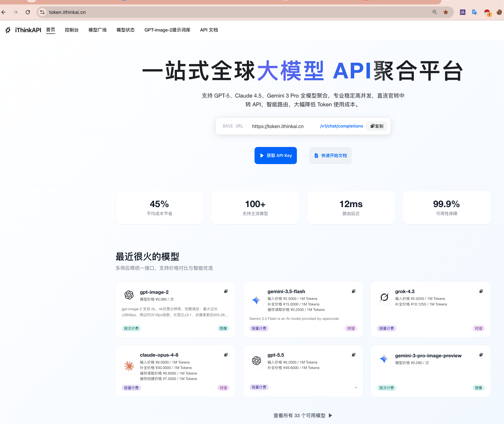504x424 pixels.
Task: Click the 按量计费 tag on gpt-5.5 card
Action: point(259,387)
